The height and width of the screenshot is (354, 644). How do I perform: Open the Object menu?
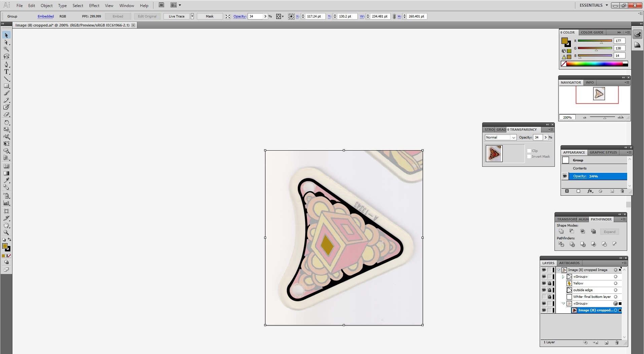(x=46, y=5)
